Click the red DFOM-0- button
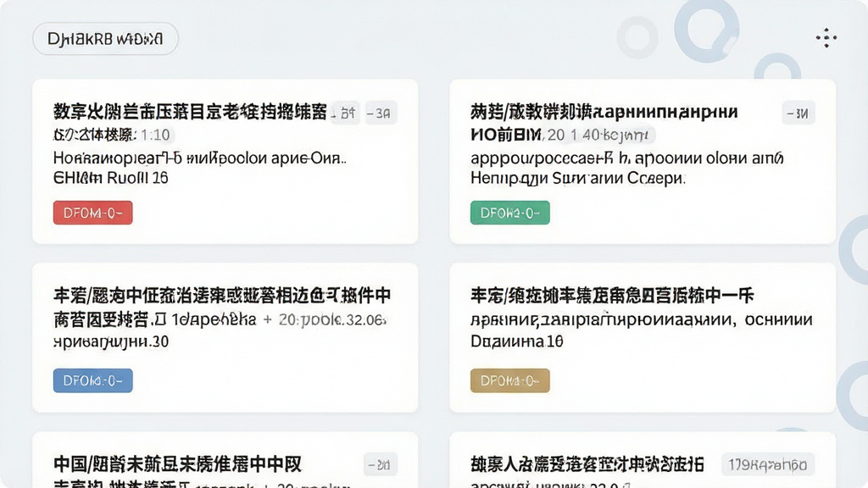Screen dimensions: 868x488 (x=93, y=213)
